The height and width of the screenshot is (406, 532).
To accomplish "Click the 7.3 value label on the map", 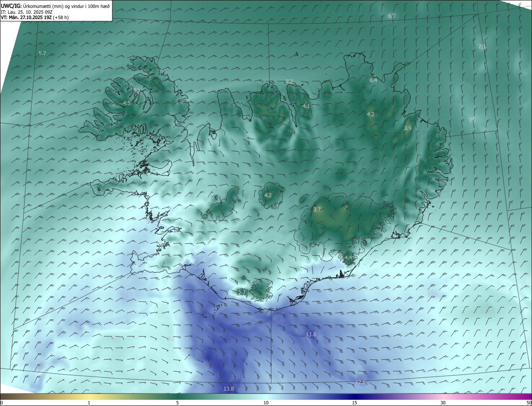I will click(482, 47).
